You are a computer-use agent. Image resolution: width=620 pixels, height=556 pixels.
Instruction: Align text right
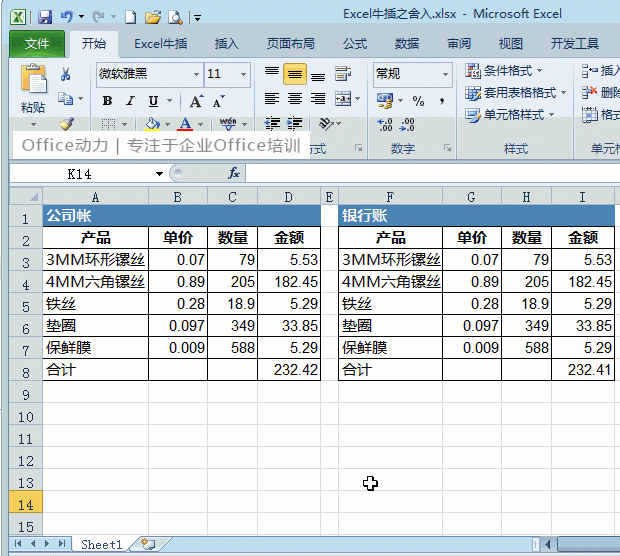point(318,98)
